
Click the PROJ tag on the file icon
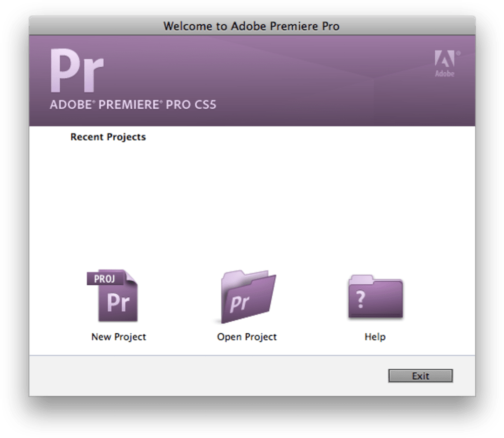tap(105, 279)
